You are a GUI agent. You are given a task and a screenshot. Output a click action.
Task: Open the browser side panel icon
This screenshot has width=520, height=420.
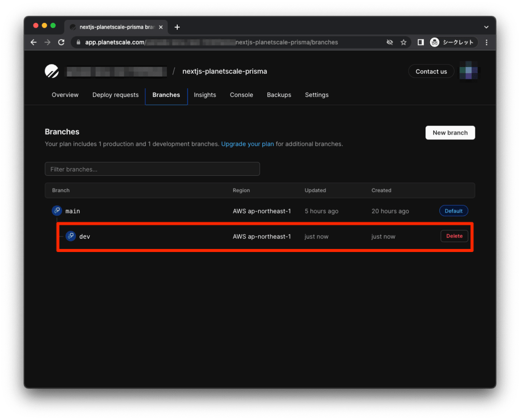click(420, 42)
